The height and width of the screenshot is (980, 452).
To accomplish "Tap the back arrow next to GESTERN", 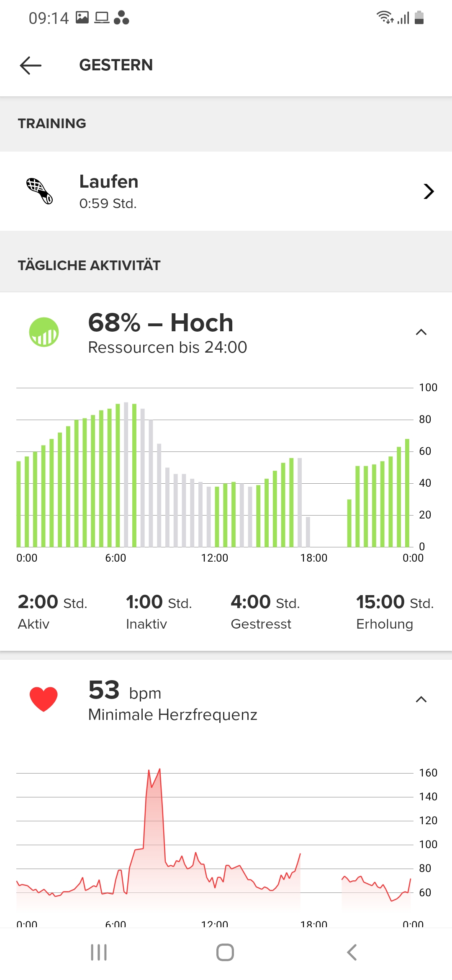I will 31,65.
